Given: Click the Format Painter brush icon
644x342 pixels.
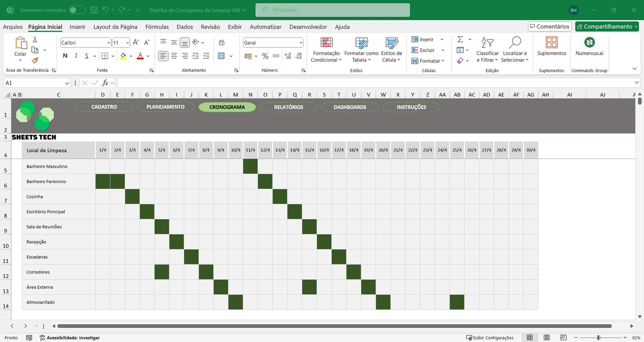Looking at the screenshot, I should point(35,60).
